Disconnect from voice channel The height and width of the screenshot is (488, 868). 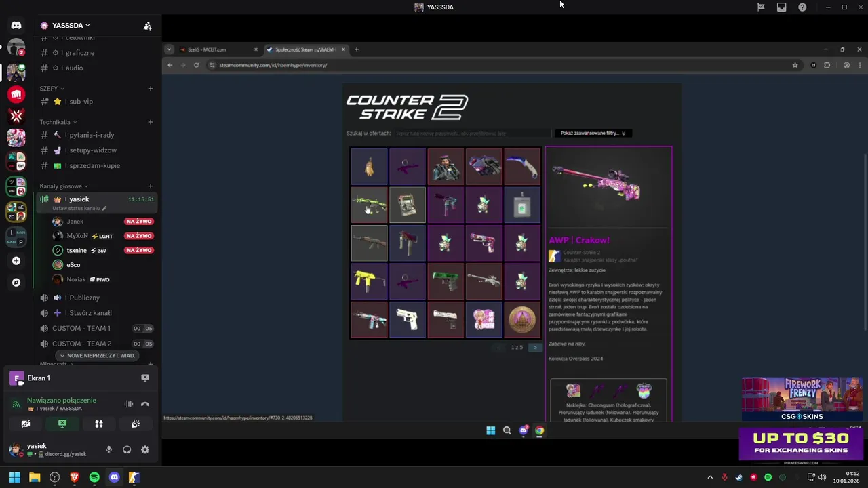pyautogui.click(x=144, y=404)
